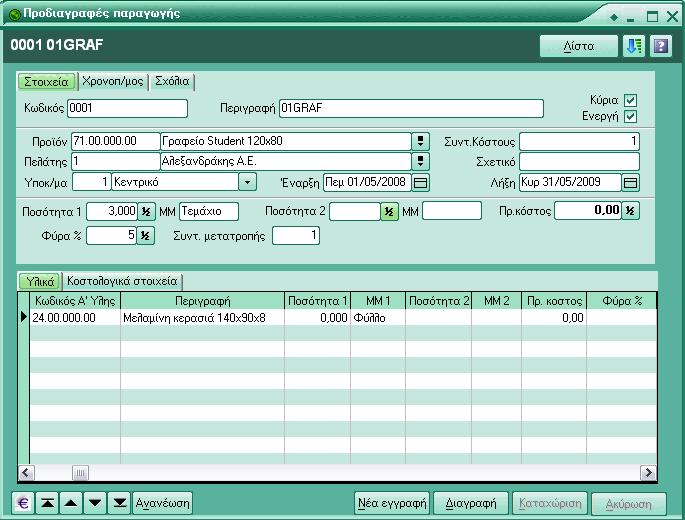The height and width of the screenshot is (520, 685).
Task: Click the blue arrow sort icon
Action: click(x=634, y=46)
